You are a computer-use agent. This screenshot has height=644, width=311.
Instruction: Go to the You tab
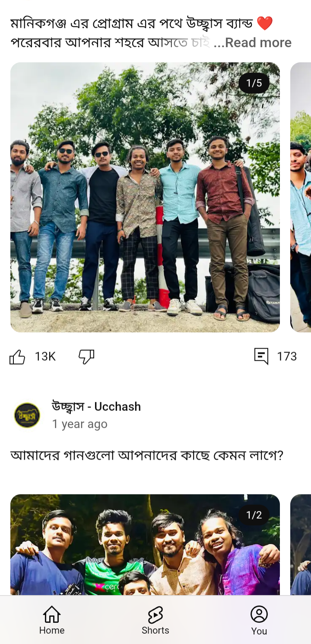tap(259, 620)
